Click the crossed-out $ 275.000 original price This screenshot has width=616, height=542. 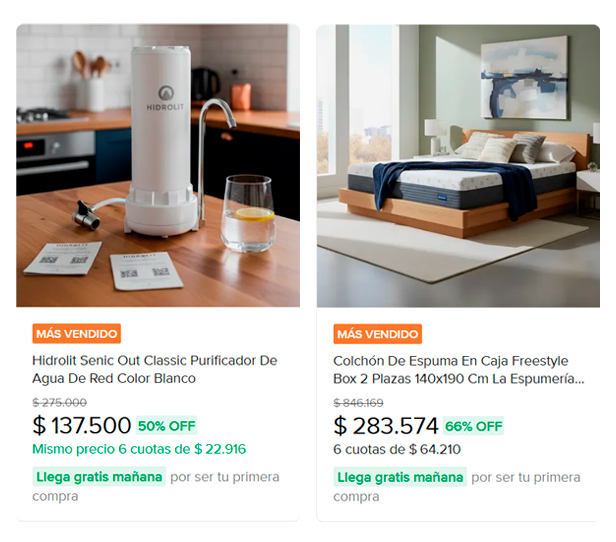pos(59,403)
